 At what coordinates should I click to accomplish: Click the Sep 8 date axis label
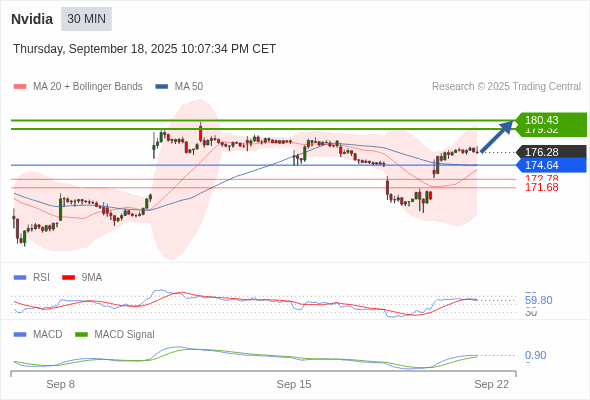[x=61, y=384]
